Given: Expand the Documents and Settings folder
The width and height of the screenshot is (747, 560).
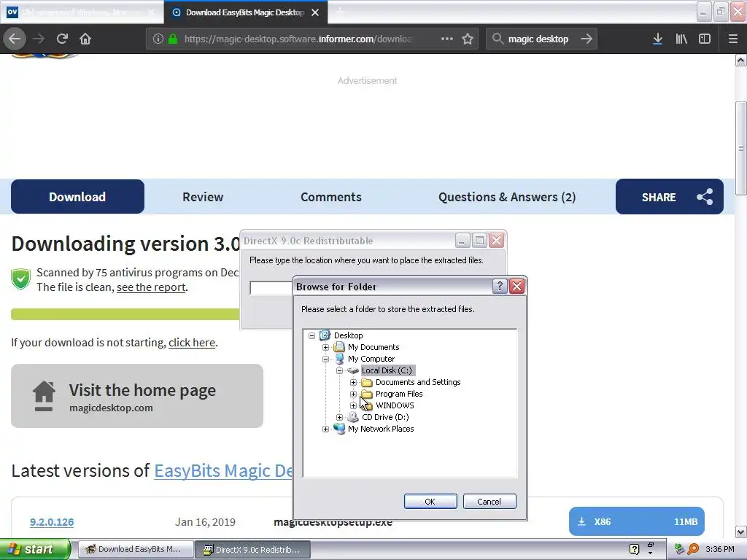Looking at the screenshot, I should coord(353,382).
